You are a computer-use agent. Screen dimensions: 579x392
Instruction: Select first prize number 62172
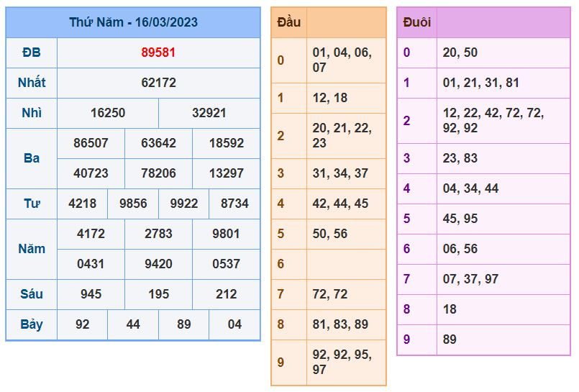point(158,82)
